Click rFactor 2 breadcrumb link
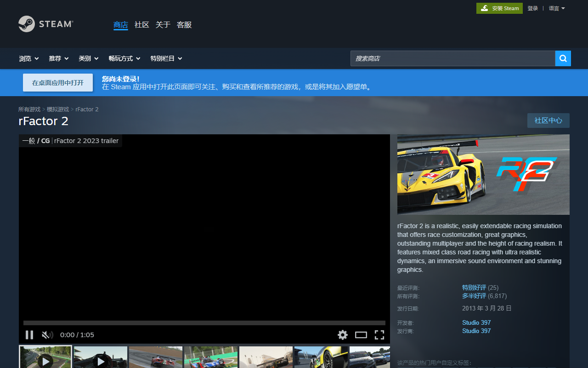The height and width of the screenshot is (368, 588). click(87, 109)
